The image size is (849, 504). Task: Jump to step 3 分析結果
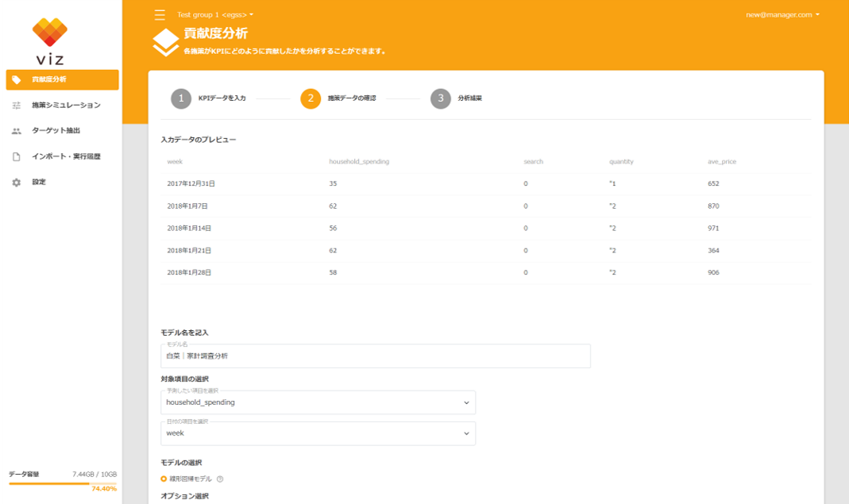tap(457, 98)
